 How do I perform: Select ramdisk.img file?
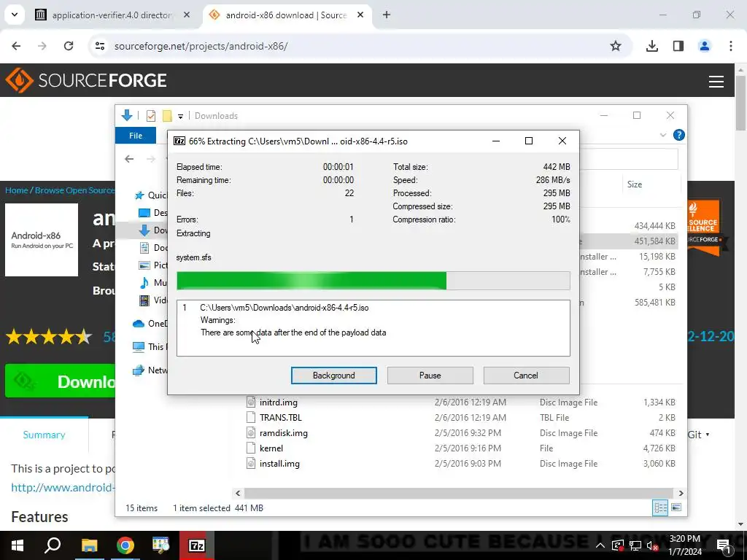coord(284,433)
